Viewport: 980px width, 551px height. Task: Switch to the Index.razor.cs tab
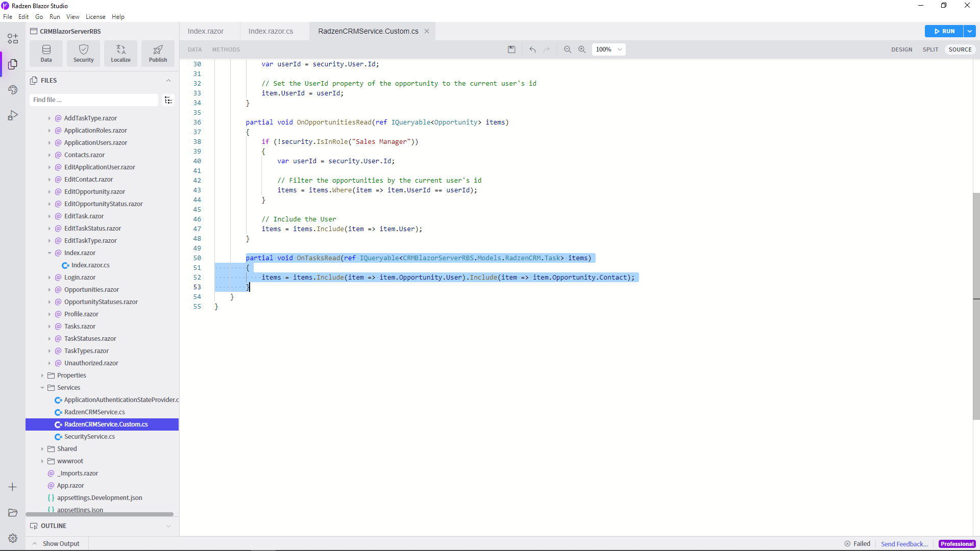(x=271, y=31)
